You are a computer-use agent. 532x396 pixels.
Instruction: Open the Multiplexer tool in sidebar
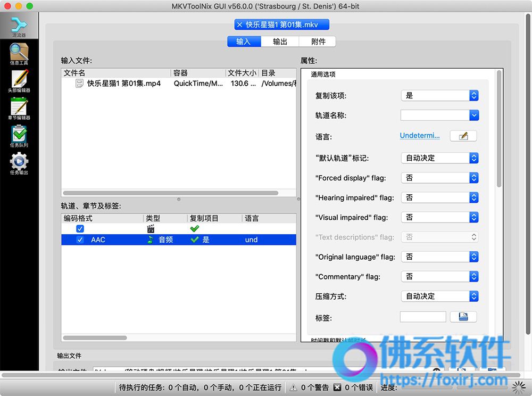(19, 27)
